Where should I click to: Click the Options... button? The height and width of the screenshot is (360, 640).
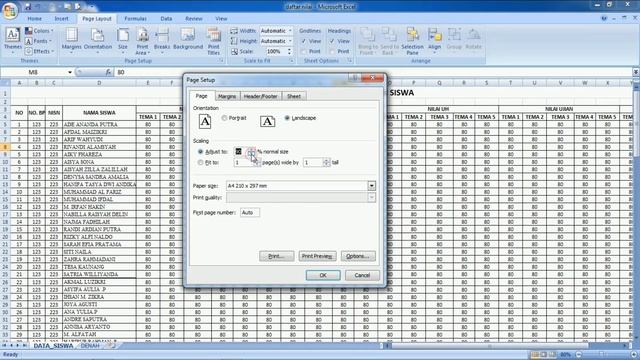click(358, 256)
